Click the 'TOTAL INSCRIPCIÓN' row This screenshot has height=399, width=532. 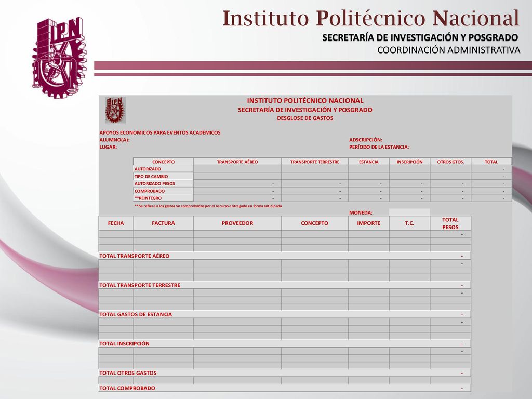click(285, 344)
